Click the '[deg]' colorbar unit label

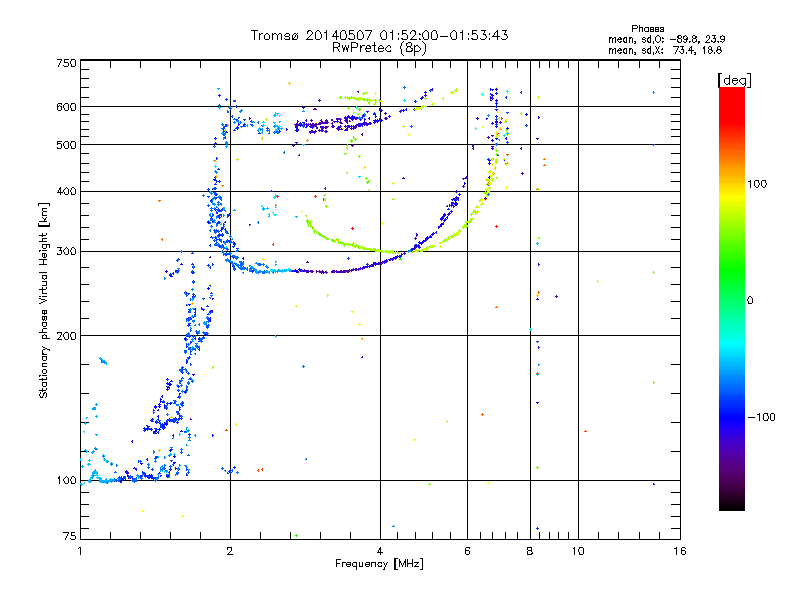pos(734,80)
